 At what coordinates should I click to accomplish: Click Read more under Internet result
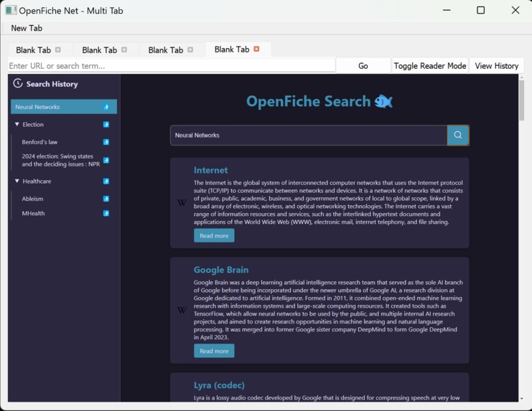coord(214,235)
